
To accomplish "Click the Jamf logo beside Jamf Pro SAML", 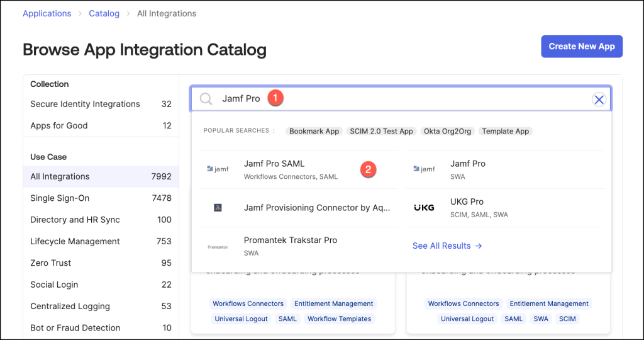I will (218, 169).
